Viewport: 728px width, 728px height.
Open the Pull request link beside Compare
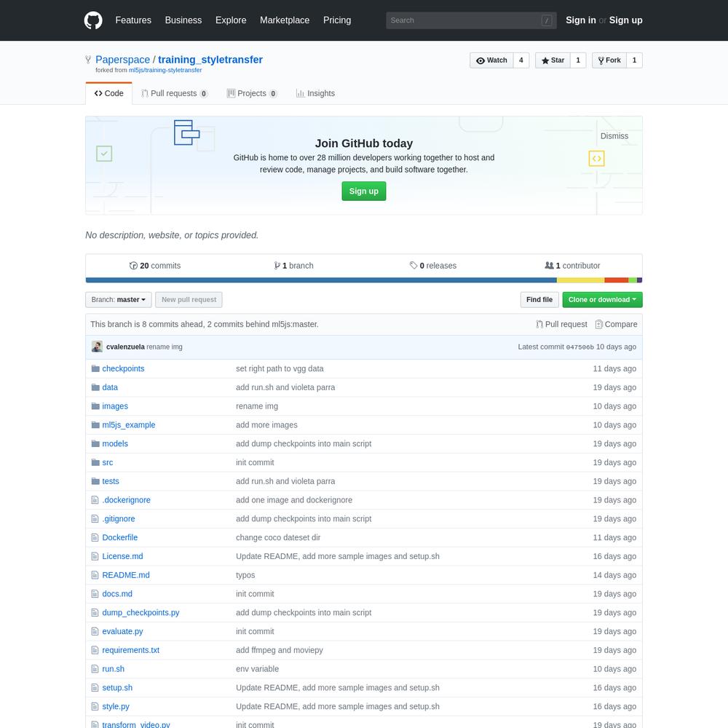click(561, 325)
